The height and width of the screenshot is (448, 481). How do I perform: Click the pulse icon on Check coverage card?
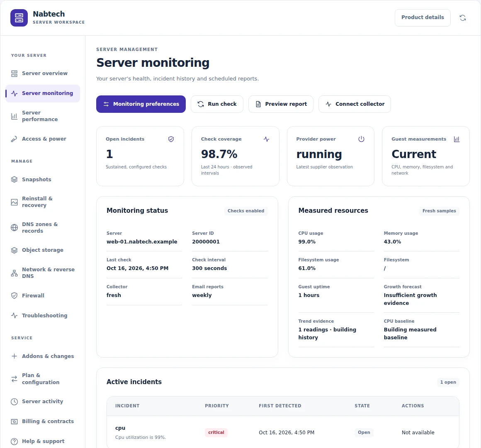pyautogui.click(x=266, y=139)
